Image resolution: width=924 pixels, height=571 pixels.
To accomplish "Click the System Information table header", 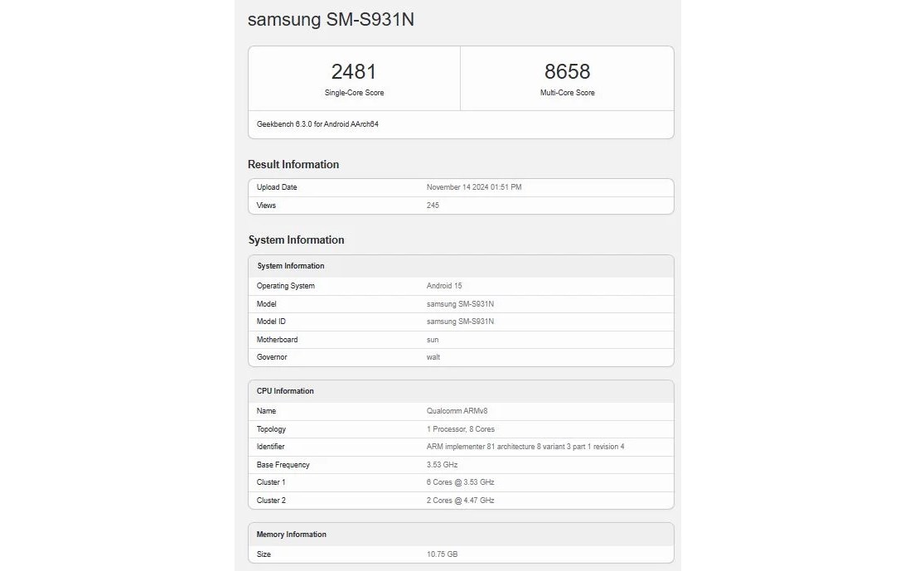I will [291, 266].
